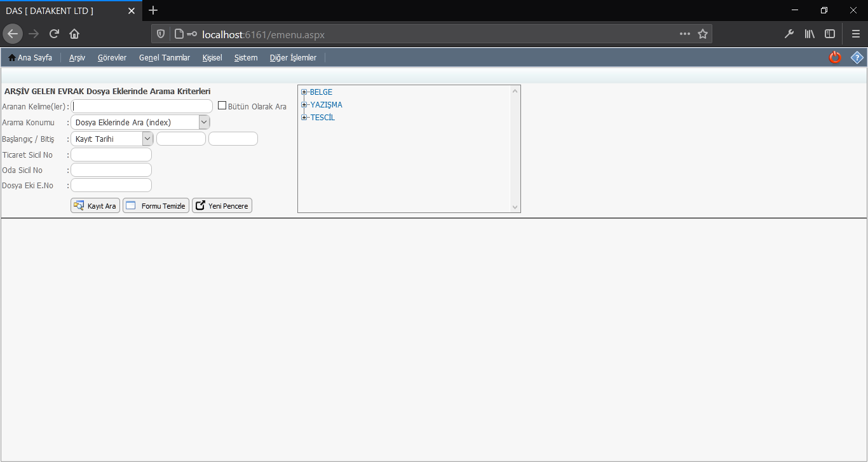Bookmark page using the star icon
Screen dimensions: 868x463
click(x=702, y=34)
